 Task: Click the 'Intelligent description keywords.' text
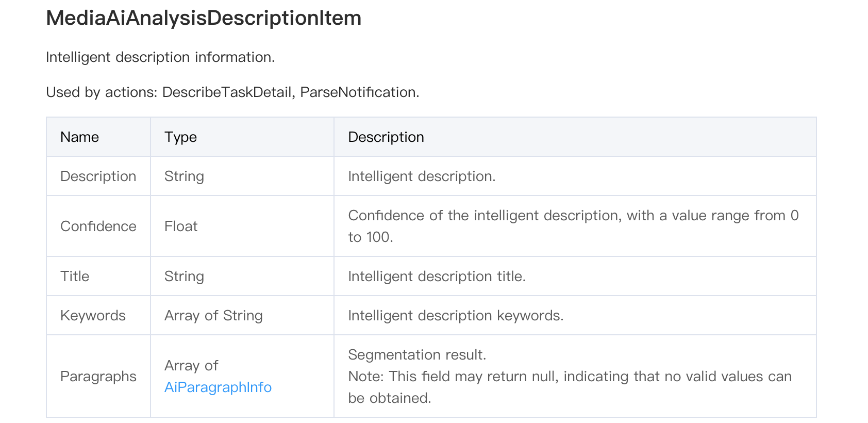456,315
